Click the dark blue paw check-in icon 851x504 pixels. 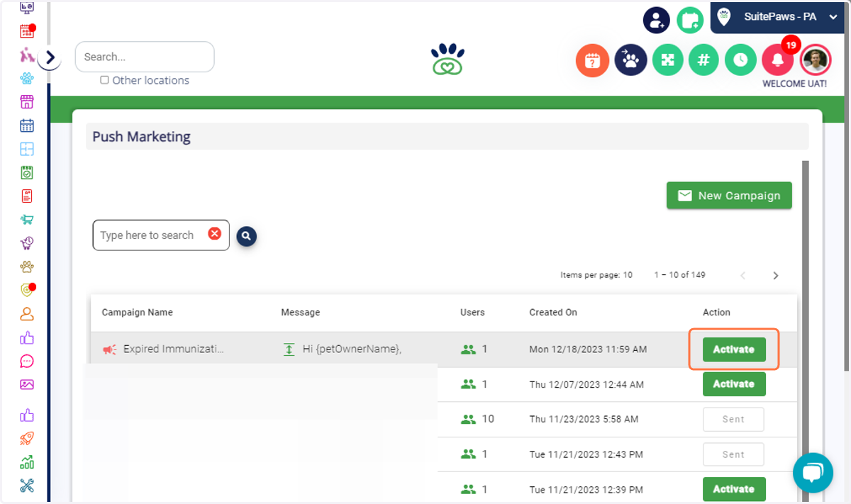tap(630, 60)
